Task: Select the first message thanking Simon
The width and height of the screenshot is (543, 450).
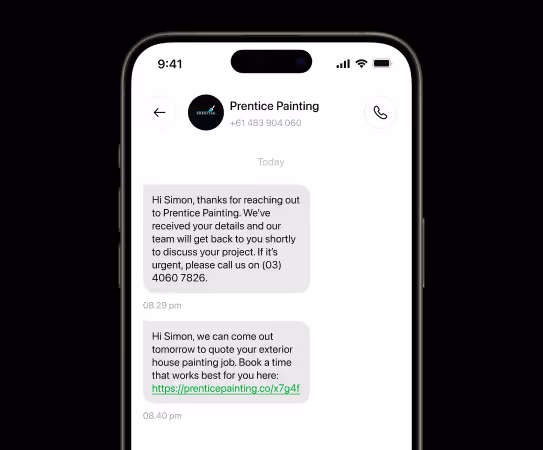Action: point(226,239)
